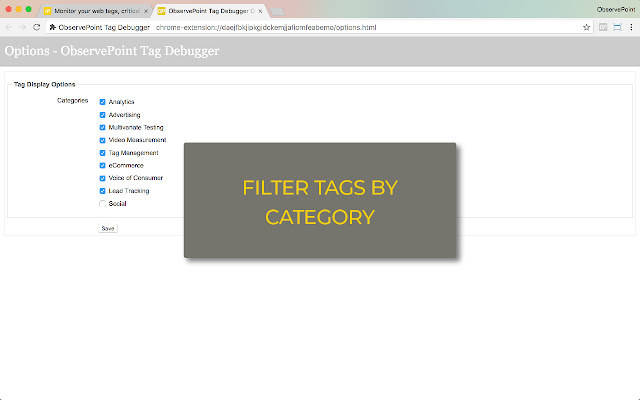Click the chrome-extension URL in address bar

tap(266, 27)
